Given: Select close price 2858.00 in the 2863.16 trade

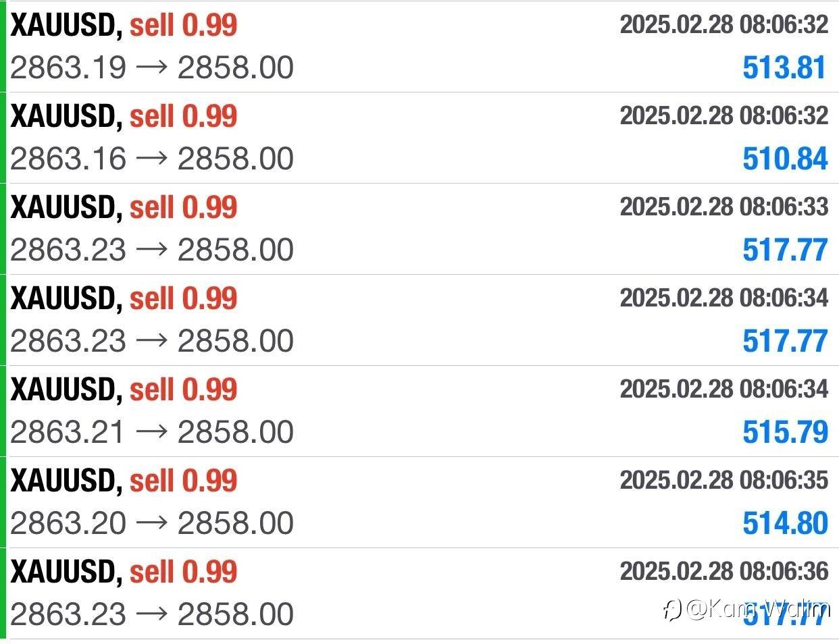Looking at the screenshot, I should click(235, 159).
